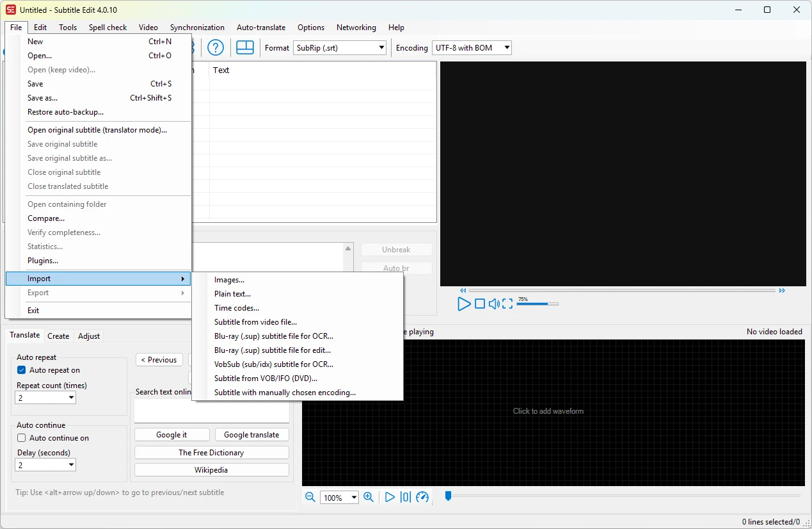Import Subtitle from VOB/IFO (DVD)...

point(298,378)
